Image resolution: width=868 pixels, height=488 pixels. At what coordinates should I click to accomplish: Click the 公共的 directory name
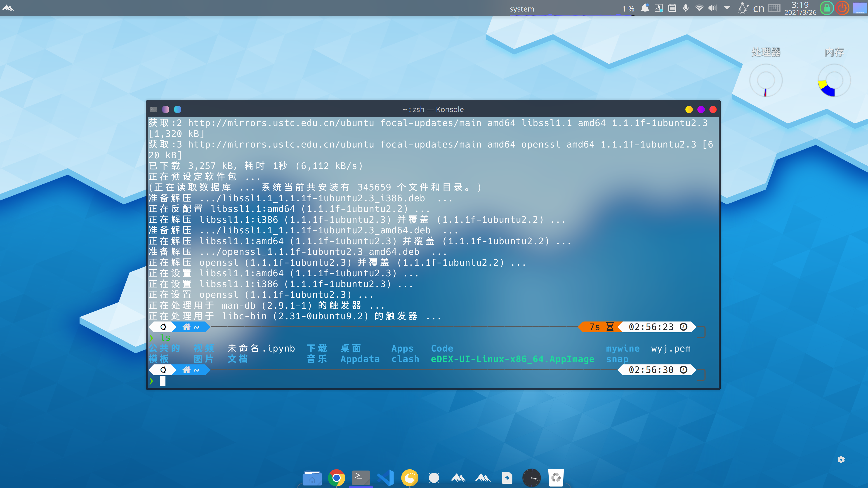click(x=164, y=348)
